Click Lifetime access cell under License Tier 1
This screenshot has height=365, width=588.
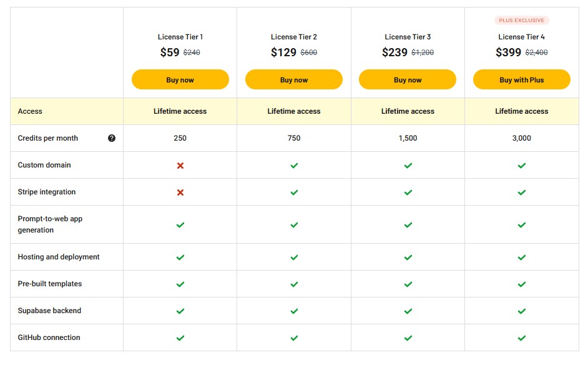pos(180,111)
